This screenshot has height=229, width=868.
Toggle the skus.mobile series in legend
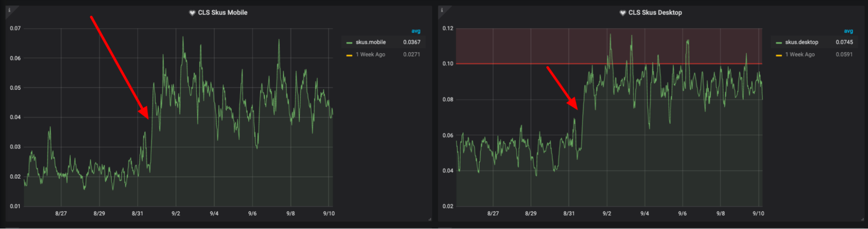pos(370,42)
